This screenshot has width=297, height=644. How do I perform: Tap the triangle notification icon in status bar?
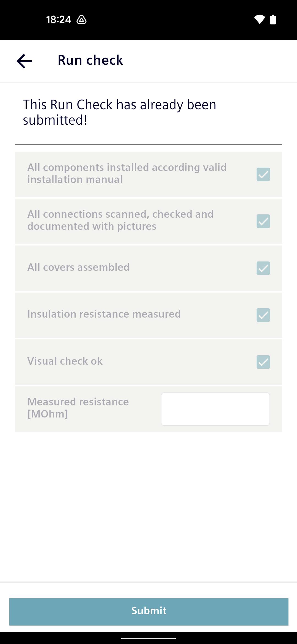[81, 20]
